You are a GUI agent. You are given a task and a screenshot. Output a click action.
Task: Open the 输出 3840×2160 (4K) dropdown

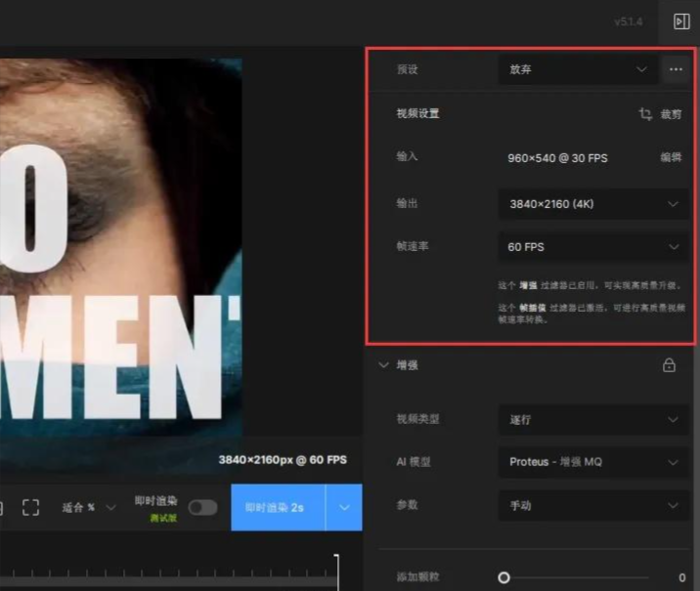(593, 204)
